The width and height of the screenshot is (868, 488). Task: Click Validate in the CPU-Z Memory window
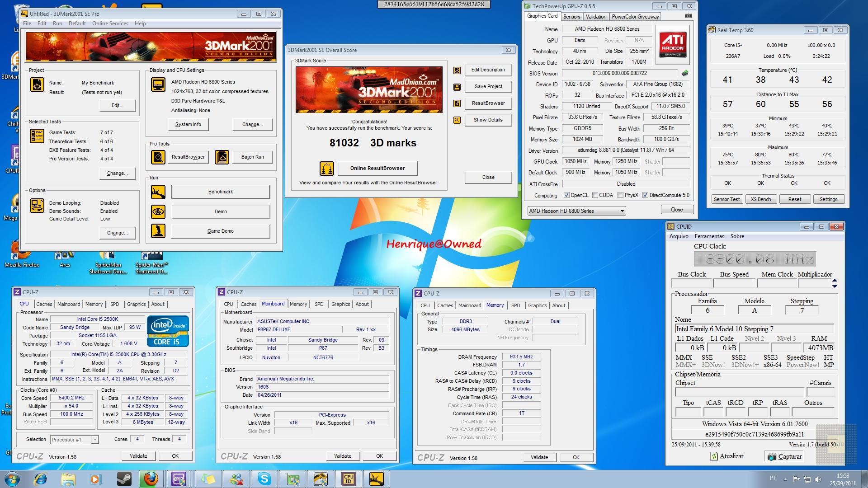[539, 457]
